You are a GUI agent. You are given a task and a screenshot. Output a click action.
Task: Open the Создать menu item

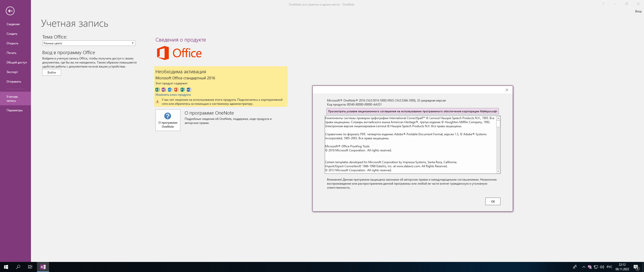click(15, 34)
